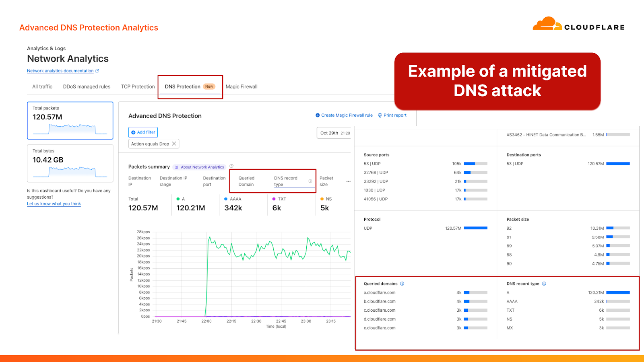Toggle the TXT record purple series dot
The width and height of the screenshot is (644, 362).
coord(274,199)
